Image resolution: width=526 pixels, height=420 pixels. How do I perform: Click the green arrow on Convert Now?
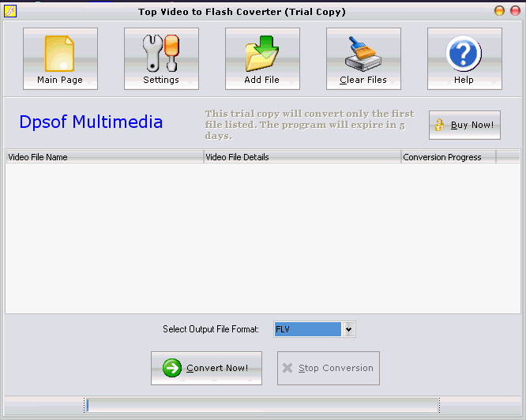click(171, 368)
